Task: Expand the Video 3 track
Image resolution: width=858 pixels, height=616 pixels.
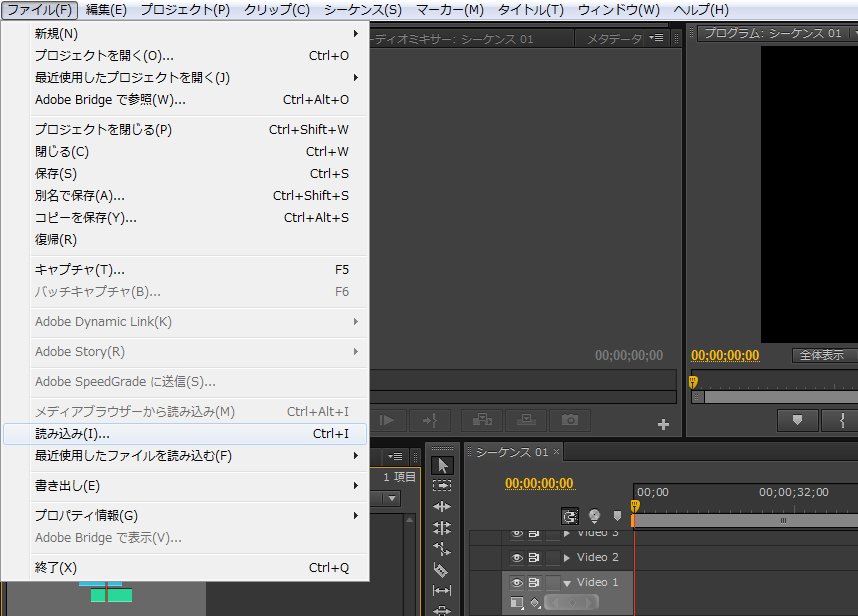Action: (567, 533)
